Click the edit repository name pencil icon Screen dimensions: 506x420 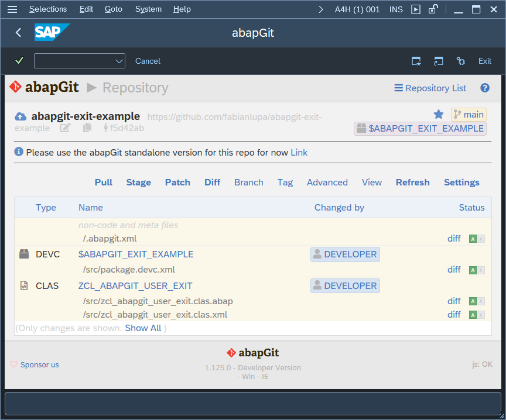(66, 128)
